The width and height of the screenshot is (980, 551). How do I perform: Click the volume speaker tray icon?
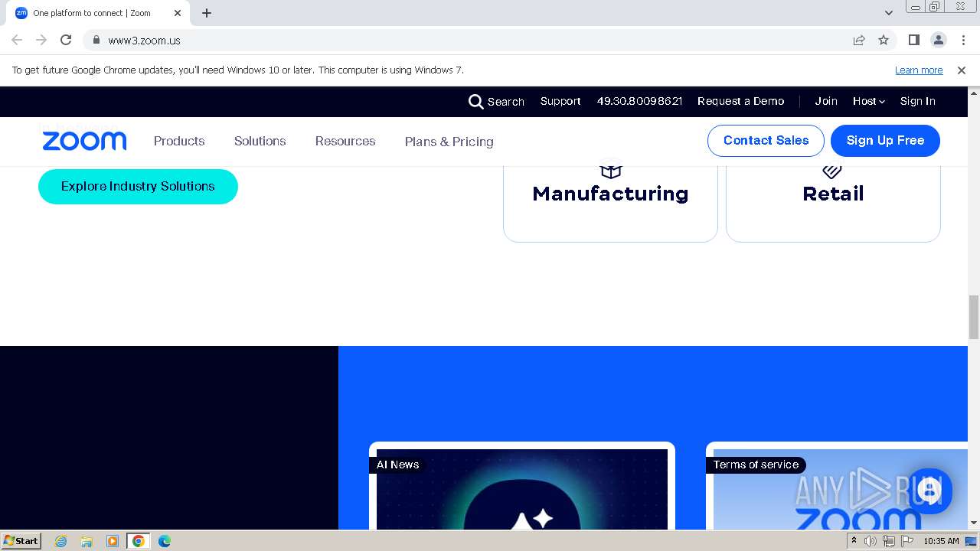[x=871, y=541]
